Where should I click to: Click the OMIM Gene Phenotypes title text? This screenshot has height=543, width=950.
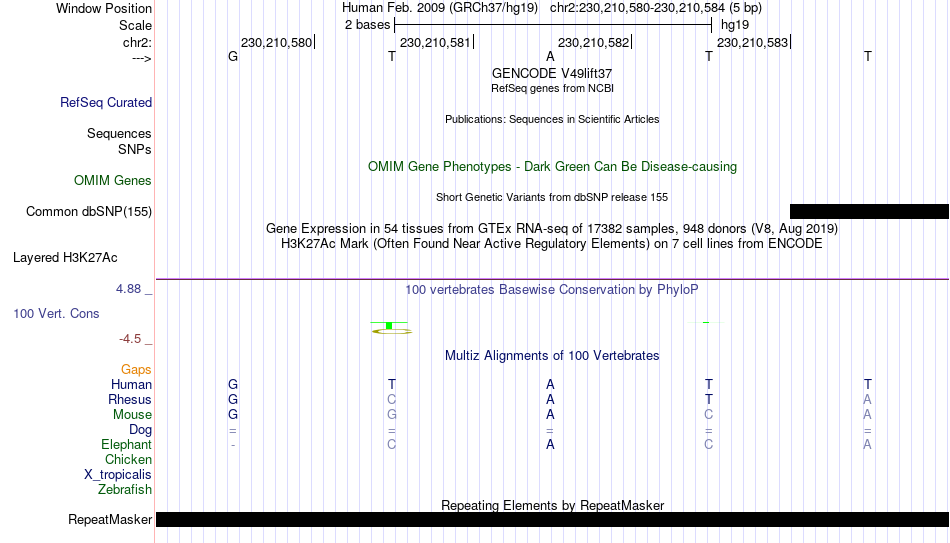click(552, 167)
